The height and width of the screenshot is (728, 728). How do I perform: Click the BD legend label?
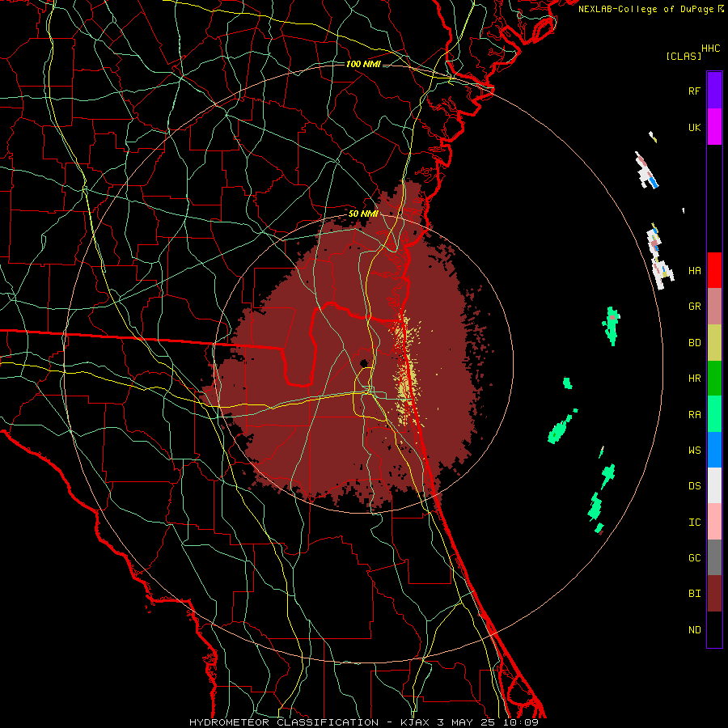click(694, 343)
